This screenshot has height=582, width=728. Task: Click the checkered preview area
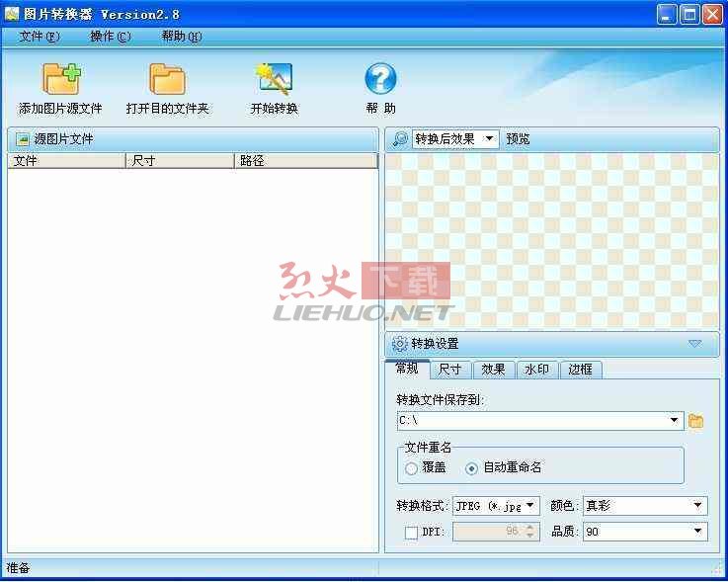[x=551, y=241]
